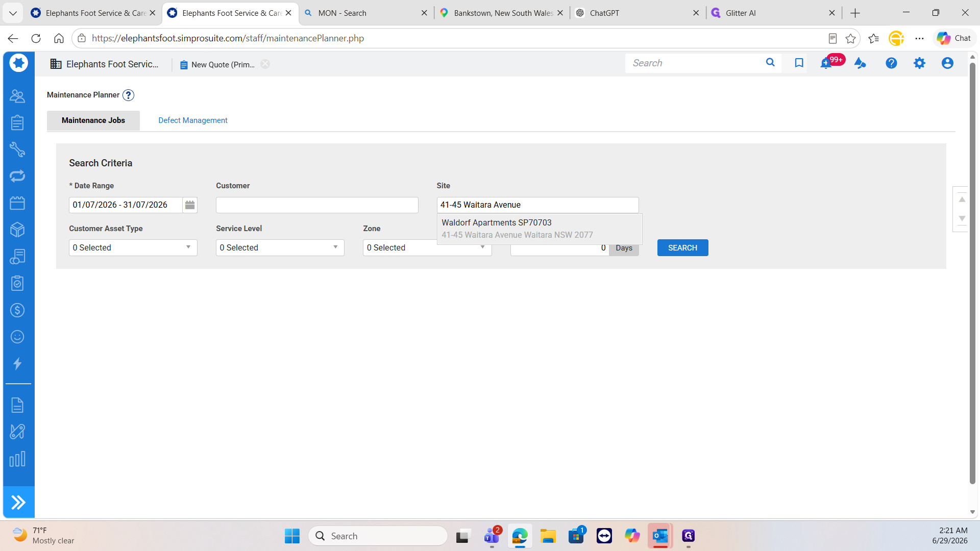This screenshot has width=980, height=551.
Task: Open the People sidebar icon
Action: 17,96
